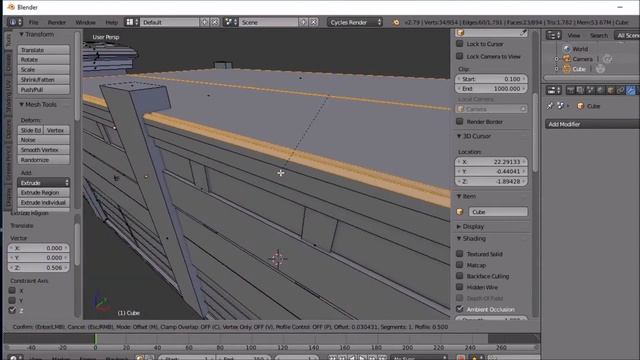The image size is (640, 360).
Task: Click the Translate button
Action: tap(43, 50)
